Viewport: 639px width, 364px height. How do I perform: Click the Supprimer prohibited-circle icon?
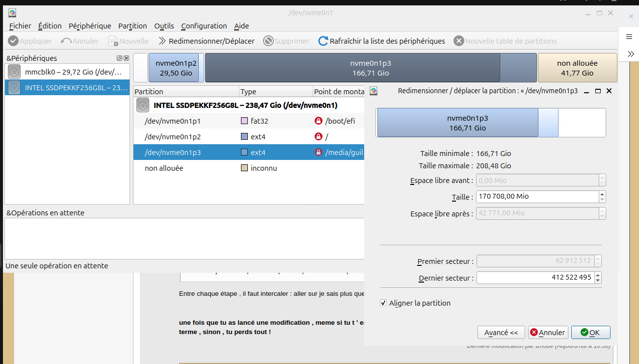[x=268, y=41]
